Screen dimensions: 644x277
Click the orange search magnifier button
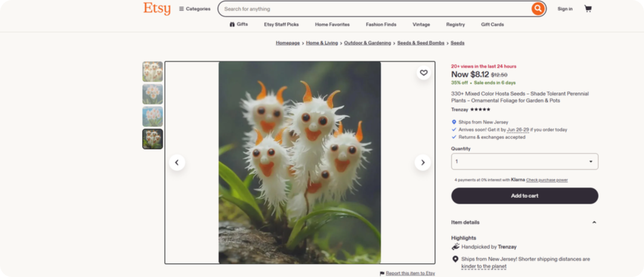(538, 8)
